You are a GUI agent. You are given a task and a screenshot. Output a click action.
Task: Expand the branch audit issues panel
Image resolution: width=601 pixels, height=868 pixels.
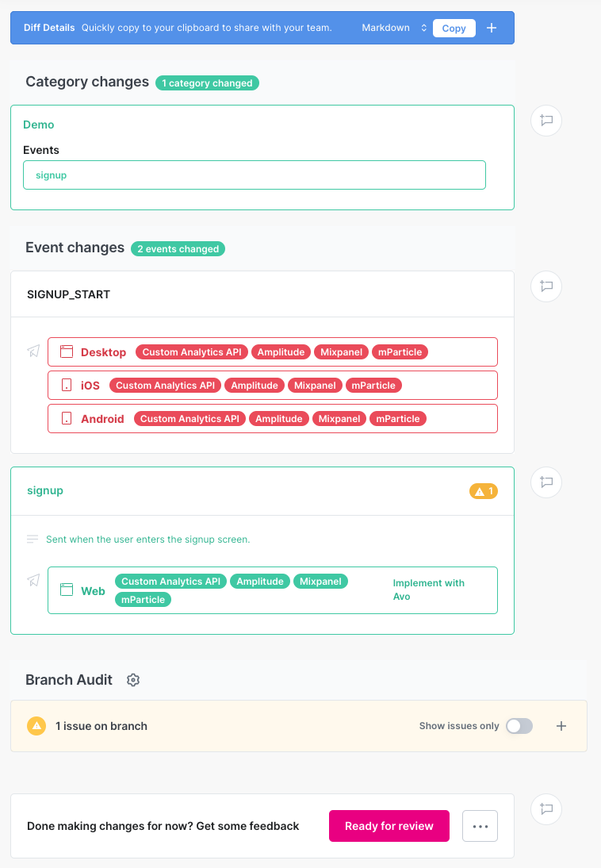point(561,726)
